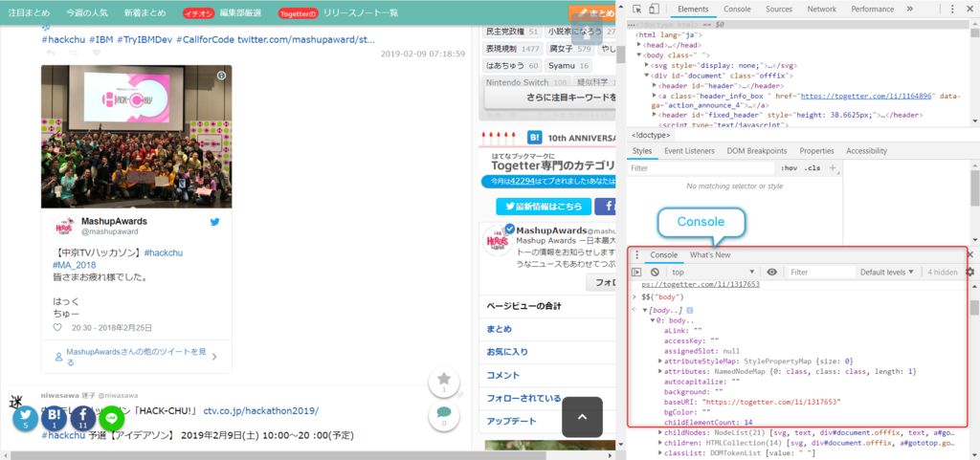Click the star favorite button

click(x=444, y=382)
